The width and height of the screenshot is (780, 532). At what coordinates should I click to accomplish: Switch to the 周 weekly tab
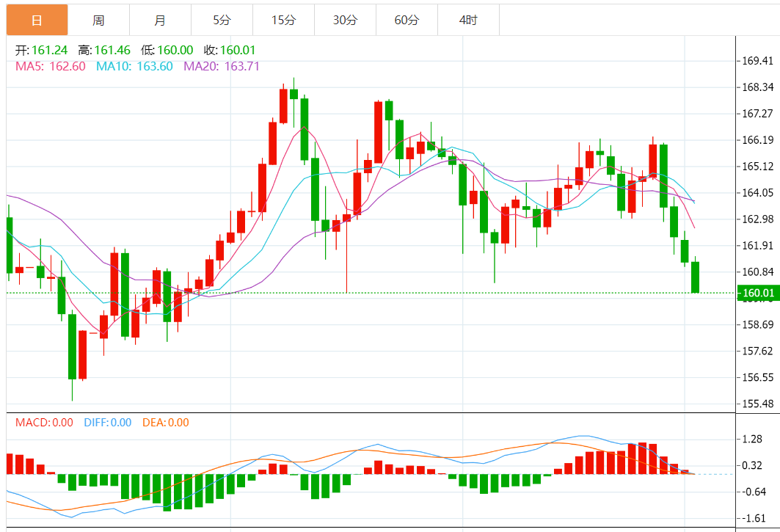(x=98, y=20)
